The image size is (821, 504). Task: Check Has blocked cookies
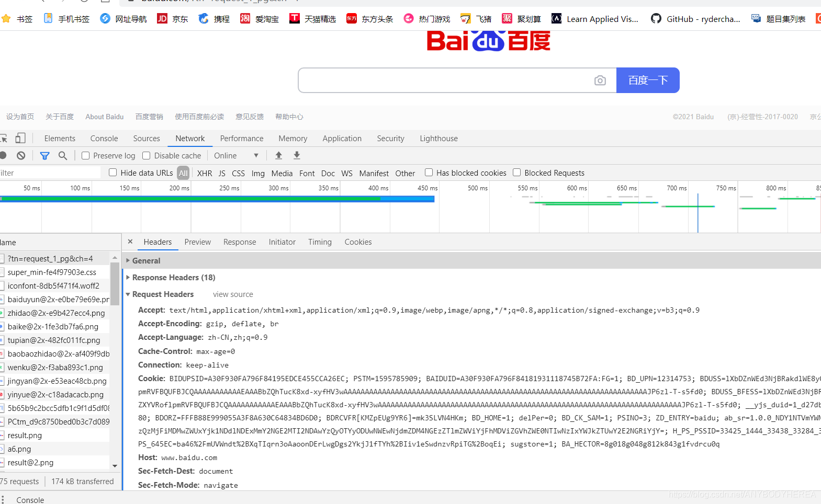[429, 173]
